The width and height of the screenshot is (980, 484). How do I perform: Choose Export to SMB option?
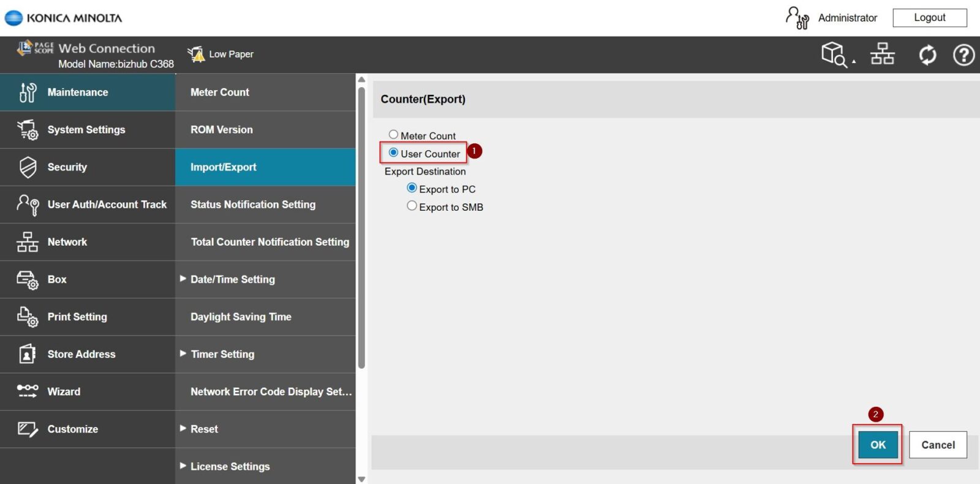point(412,206)
